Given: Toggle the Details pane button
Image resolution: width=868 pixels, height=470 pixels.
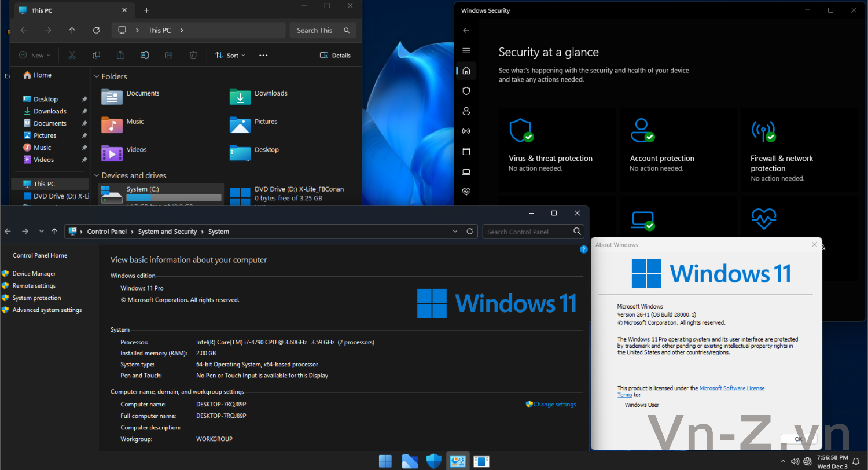Looking at the screenshot, I should coord(335,56).
